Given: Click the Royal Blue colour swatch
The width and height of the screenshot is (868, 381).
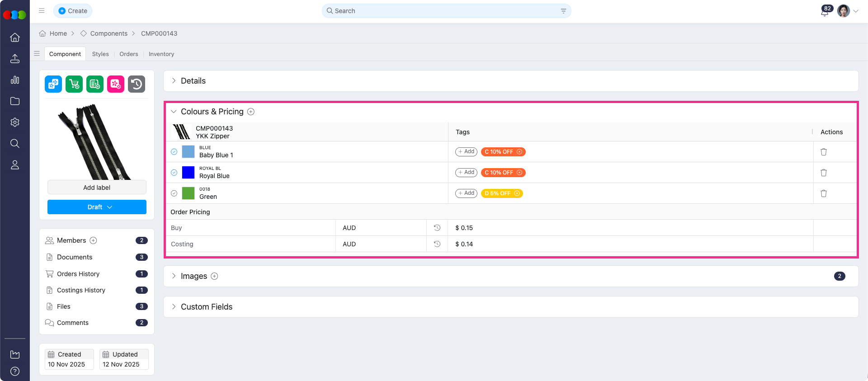Looking at the screenshot, I should click(188, 173).
